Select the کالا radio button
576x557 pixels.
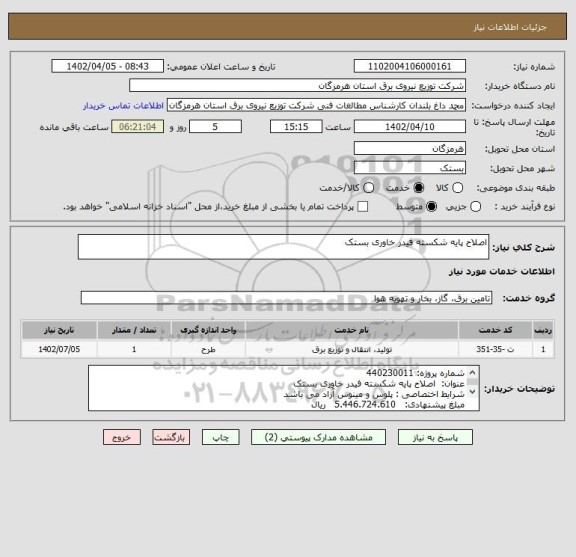[457, 188]
